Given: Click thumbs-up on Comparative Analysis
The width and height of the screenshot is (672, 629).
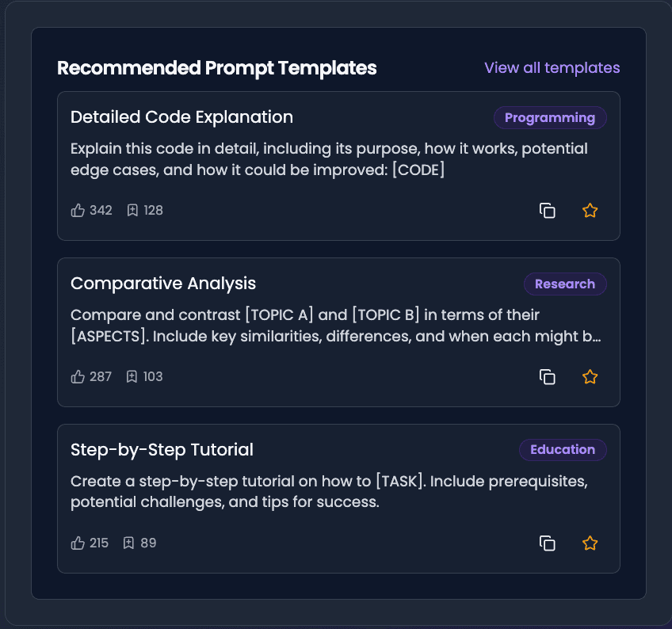Looking at the screenshot, I should (78, 377).
